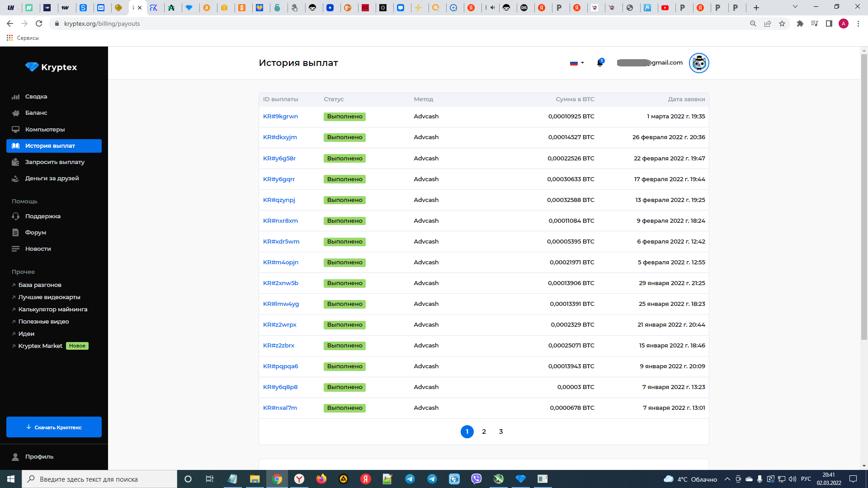Click Сумма в BTC column header

(575, 99)
